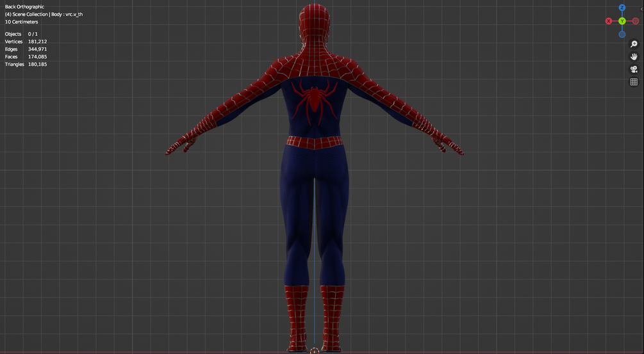Toggle perspective/orthographic grid icon

pyautogui.click(x=634, y=82)
